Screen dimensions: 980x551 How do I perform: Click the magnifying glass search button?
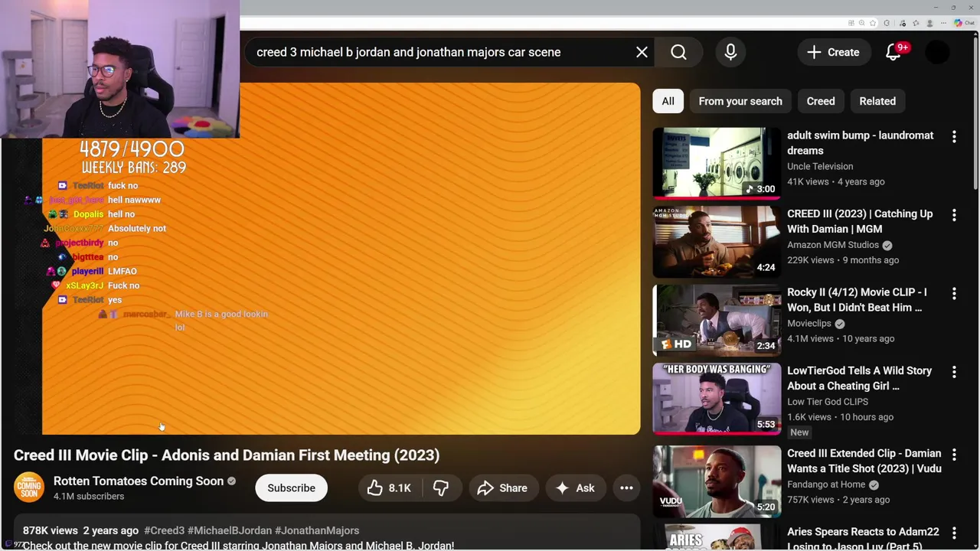[x=678, y=52]
